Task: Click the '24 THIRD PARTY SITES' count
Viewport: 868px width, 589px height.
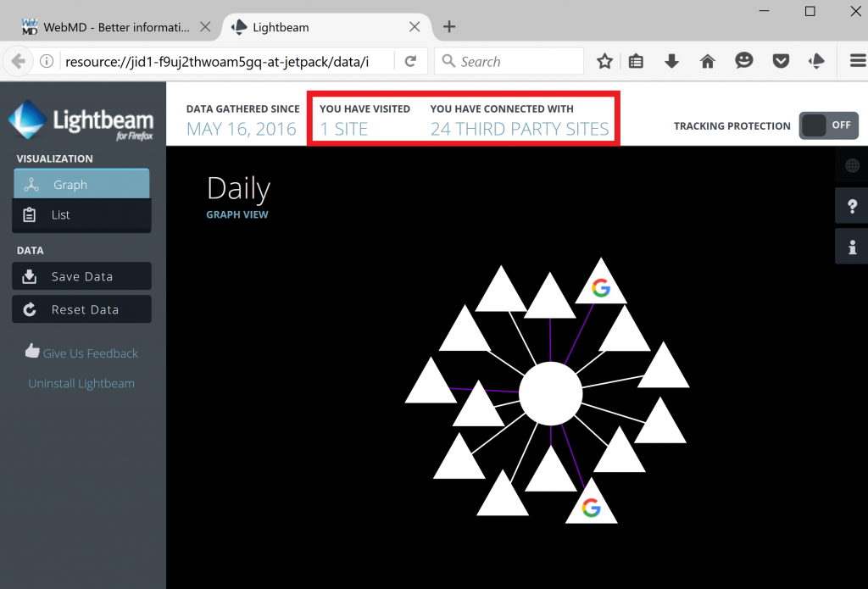Action: point(520,129)
